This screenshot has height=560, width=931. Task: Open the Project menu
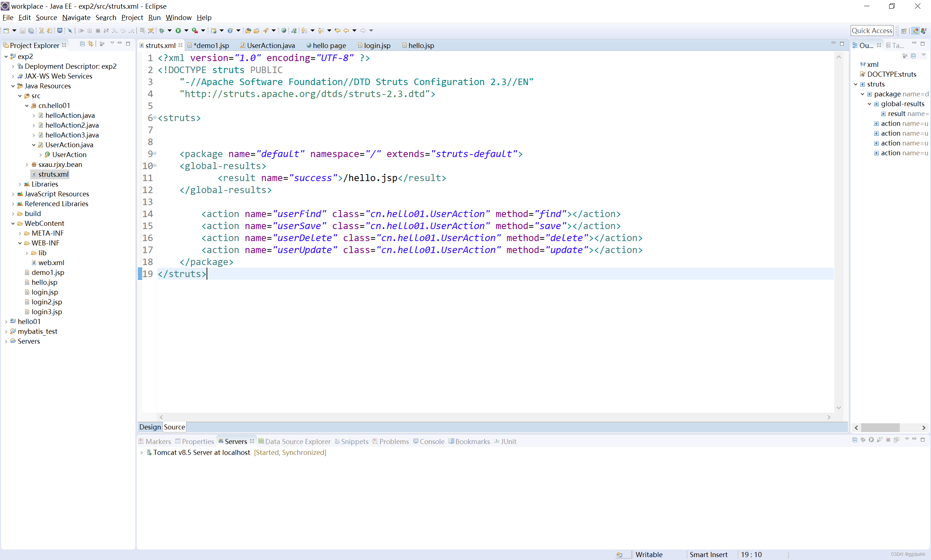(x=132, y=17)
